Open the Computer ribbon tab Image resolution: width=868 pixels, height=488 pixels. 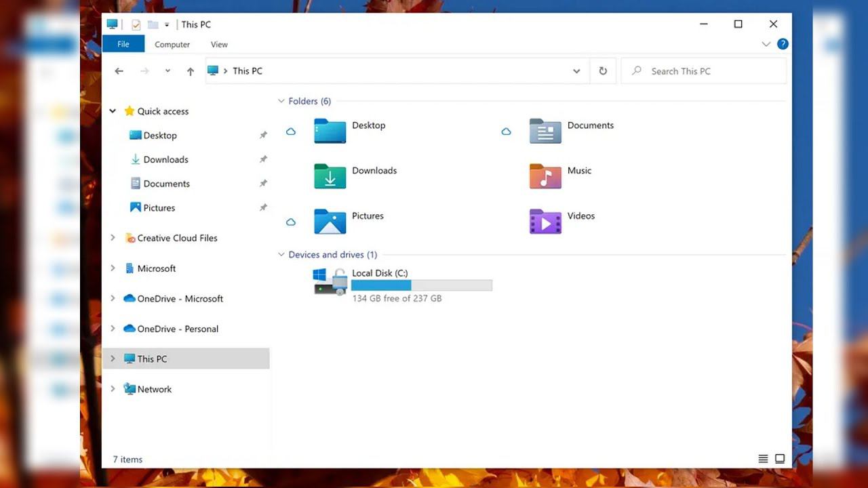[172, 44]
